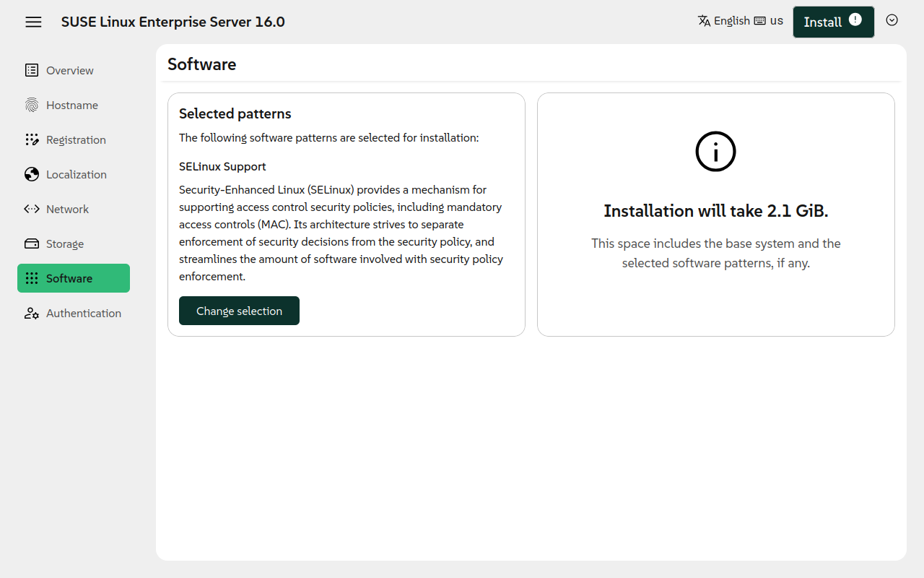Click the Hostname fingerprint icon
Screen dimensions: 924x578
32,105
